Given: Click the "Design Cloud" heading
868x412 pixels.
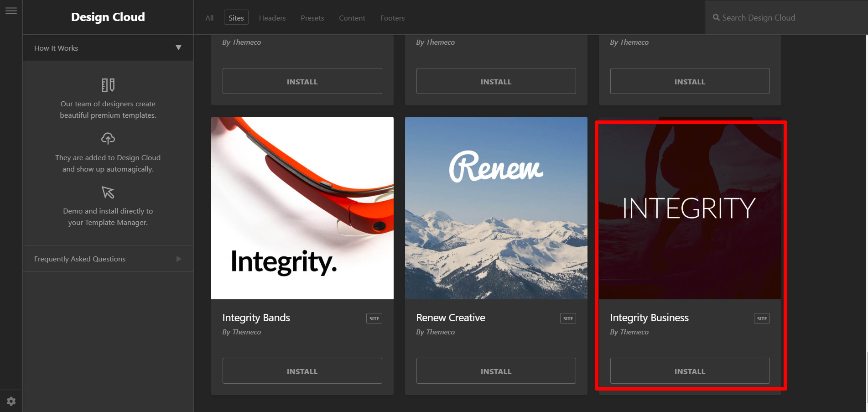Looking at the screenshot, I should click(x=108, y=17).
